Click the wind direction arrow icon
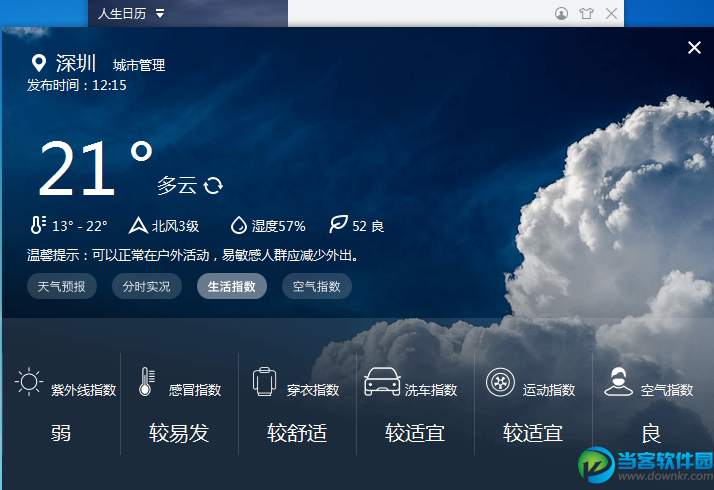The image size is (714, 490). pyautogui.click(x=138, y=225)
